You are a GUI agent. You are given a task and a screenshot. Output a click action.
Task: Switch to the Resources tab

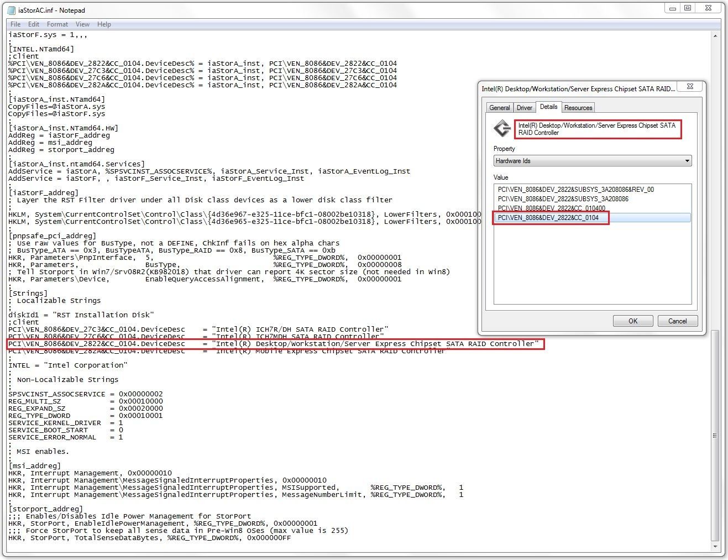click(578, 108)
